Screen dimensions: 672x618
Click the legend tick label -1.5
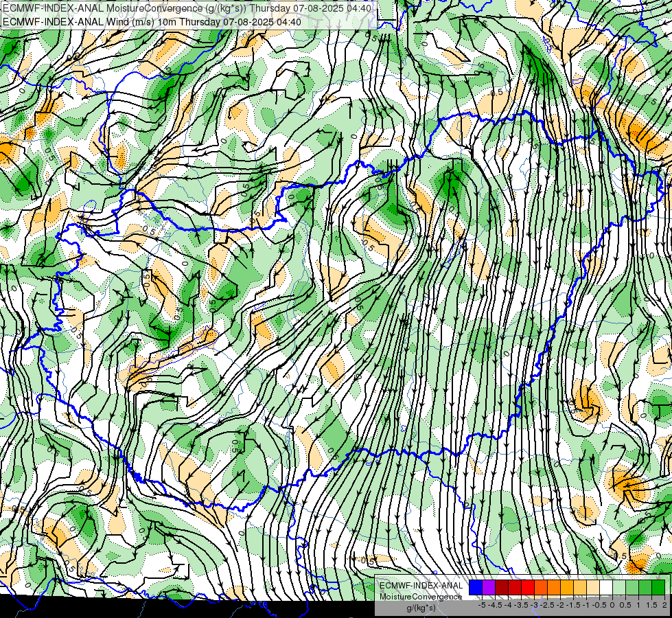(573, 605)
